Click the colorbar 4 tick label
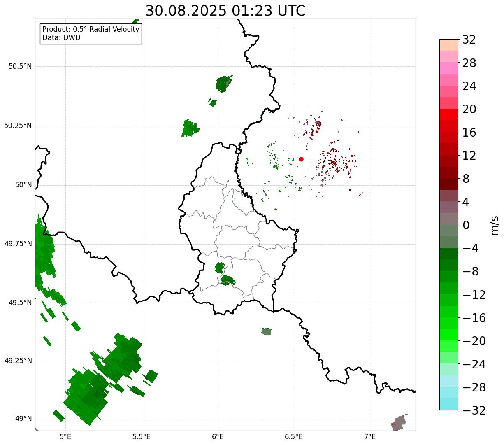 466,202
